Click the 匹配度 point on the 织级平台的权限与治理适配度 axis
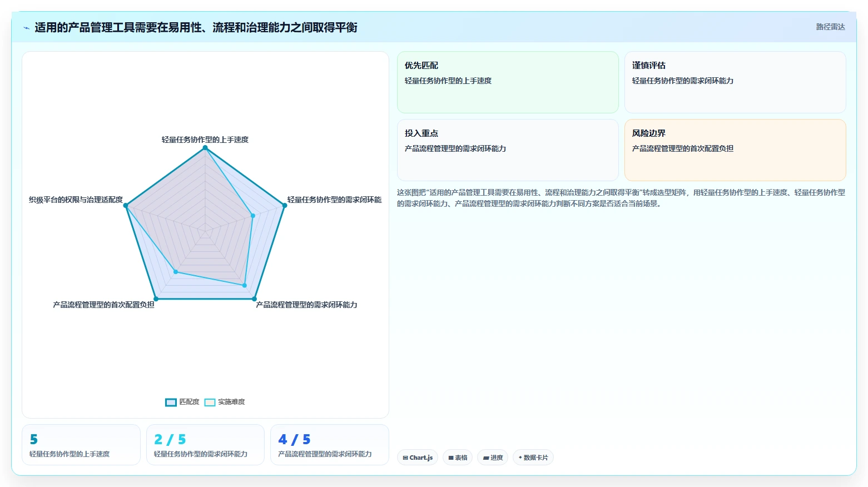 pyautogui.click(x=126, y=206)
